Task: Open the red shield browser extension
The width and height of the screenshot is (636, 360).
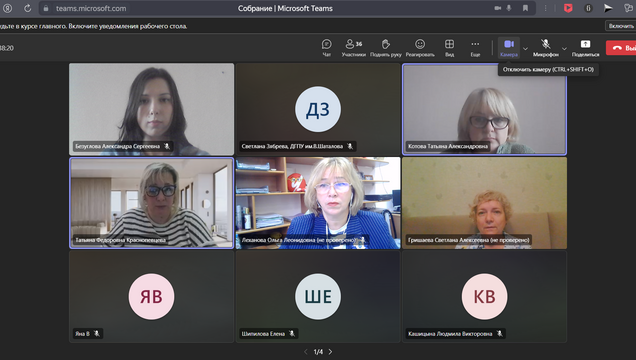Action: point(568,8)
